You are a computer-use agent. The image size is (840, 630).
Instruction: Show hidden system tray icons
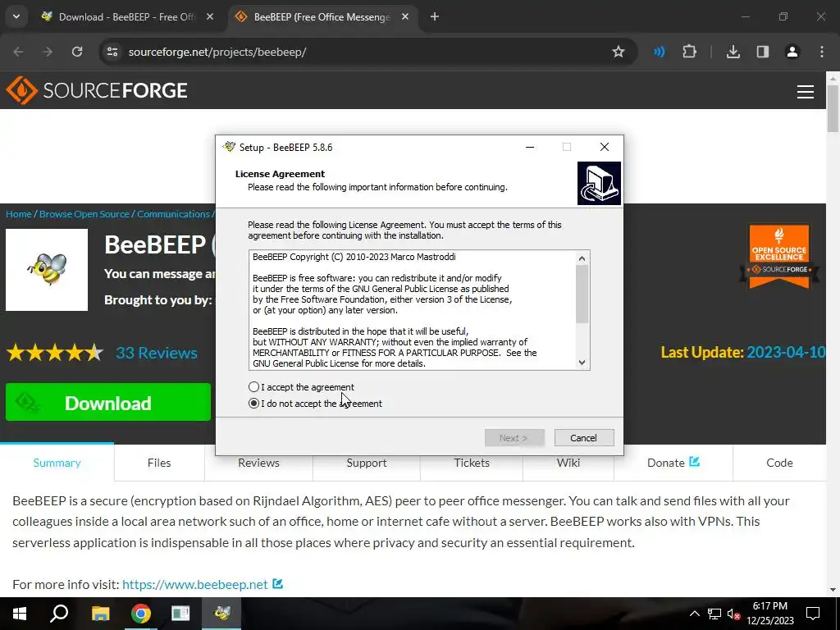click(x=694, y=614)
